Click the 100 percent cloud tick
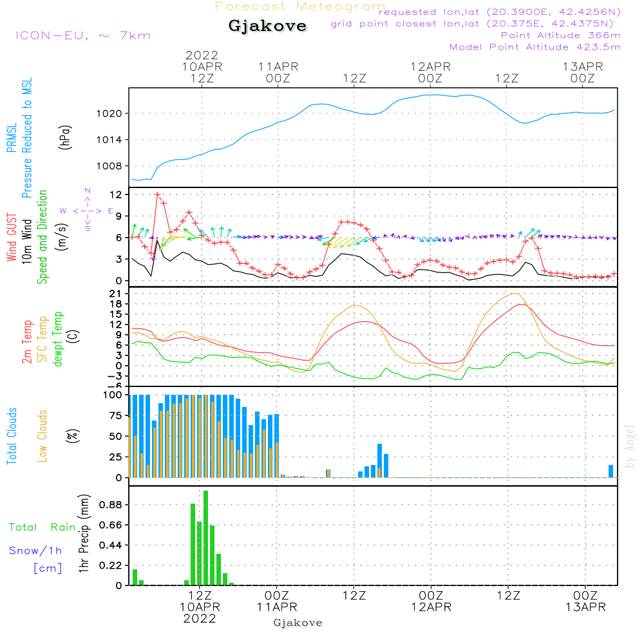 (113, 395)
